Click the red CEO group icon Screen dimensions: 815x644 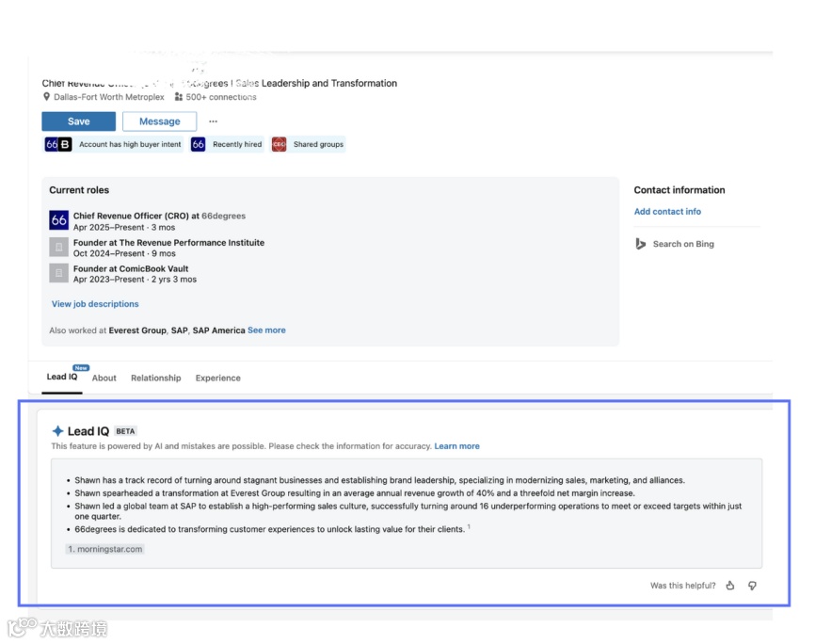pyautogui.click(x=280, y=144)
